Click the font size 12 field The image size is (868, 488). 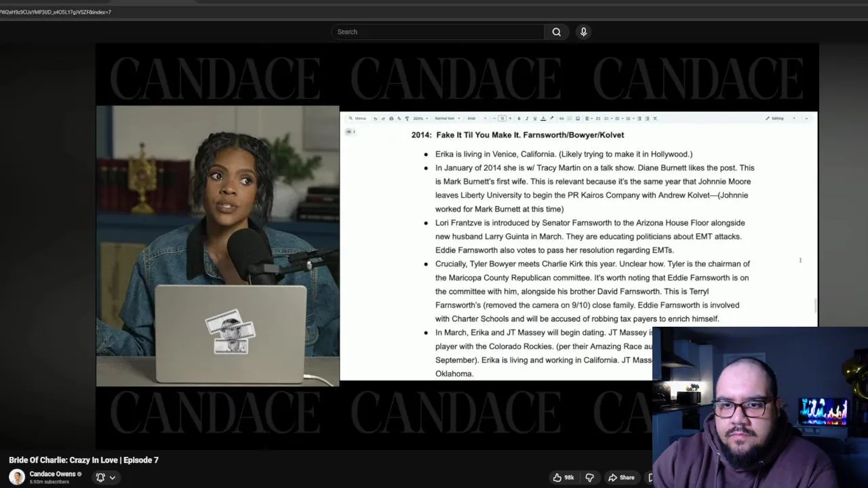point(502,119)
